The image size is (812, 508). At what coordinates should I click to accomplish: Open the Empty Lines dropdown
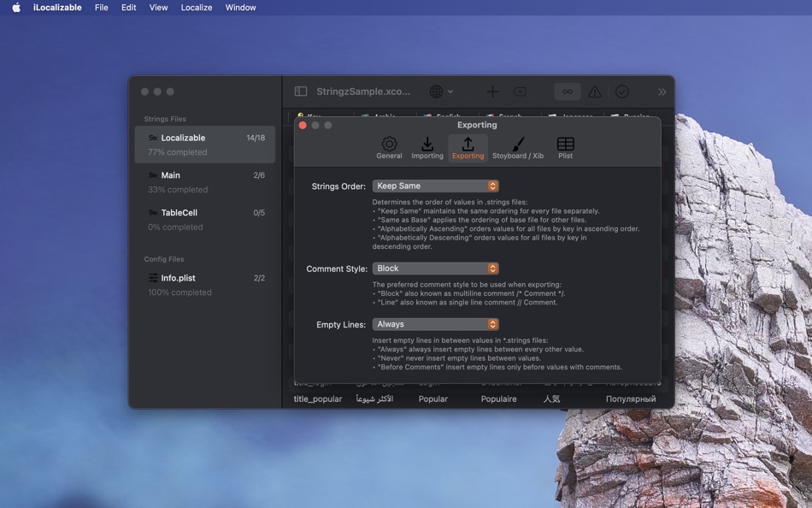pyautogui.click(x=436, y=324)
